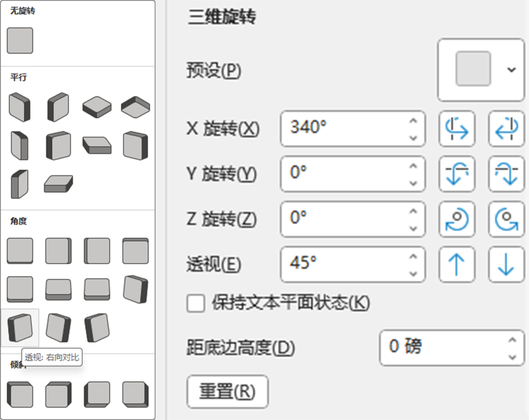Viewport: 529px width, 420px height.
Task: Select first preset in 角度 group's top row
Action: click(20, 251)
